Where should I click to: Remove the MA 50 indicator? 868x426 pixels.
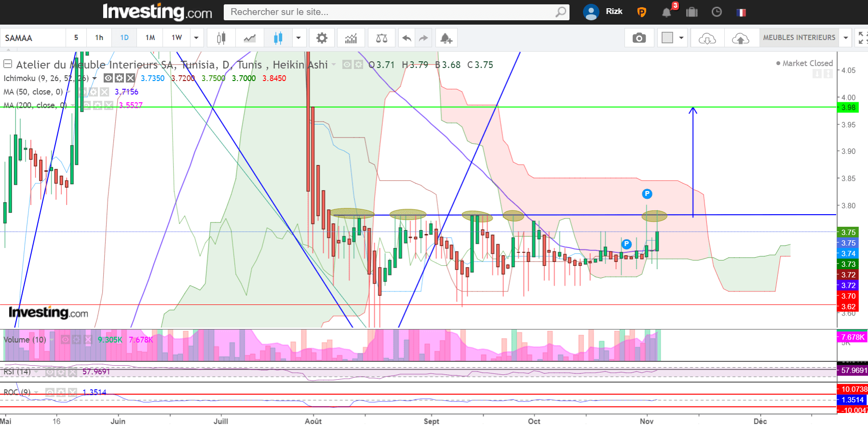click(104, 92)
